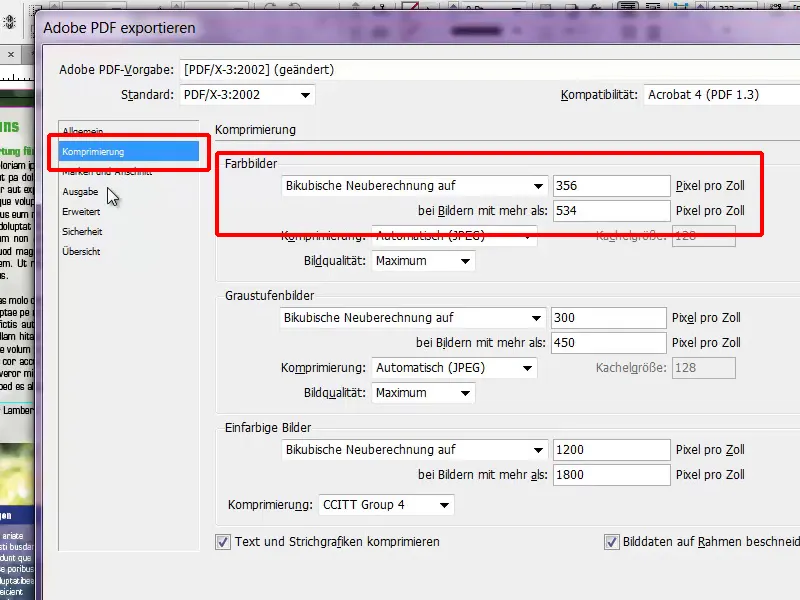Expand Graustufenbilder Bikubische Neuberechnung dropdown
Viewport: 800px width, 600px height.
point(413,318)
